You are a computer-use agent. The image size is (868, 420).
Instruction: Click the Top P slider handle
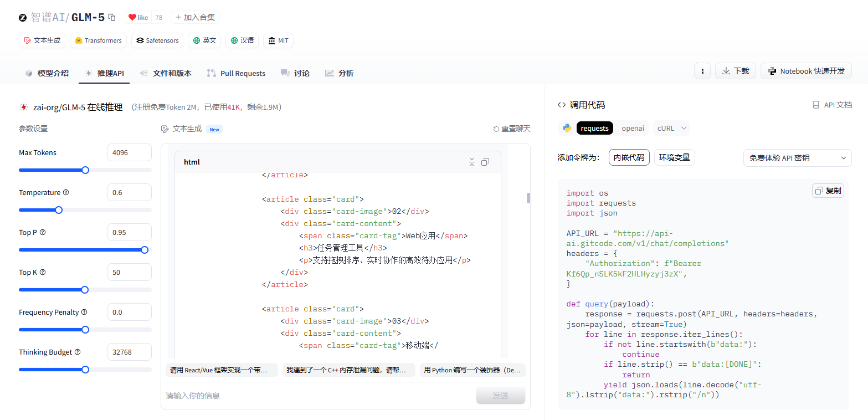coord(145,250)
